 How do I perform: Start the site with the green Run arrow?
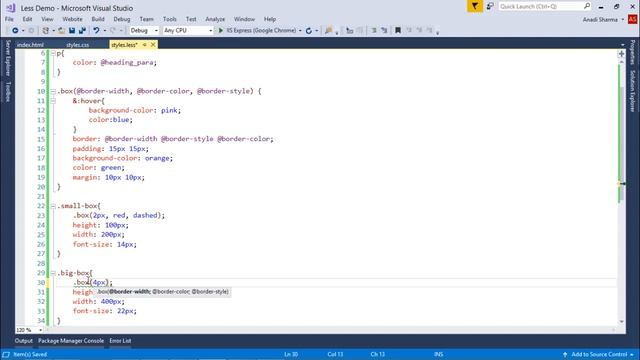click(x=221, y=31)
